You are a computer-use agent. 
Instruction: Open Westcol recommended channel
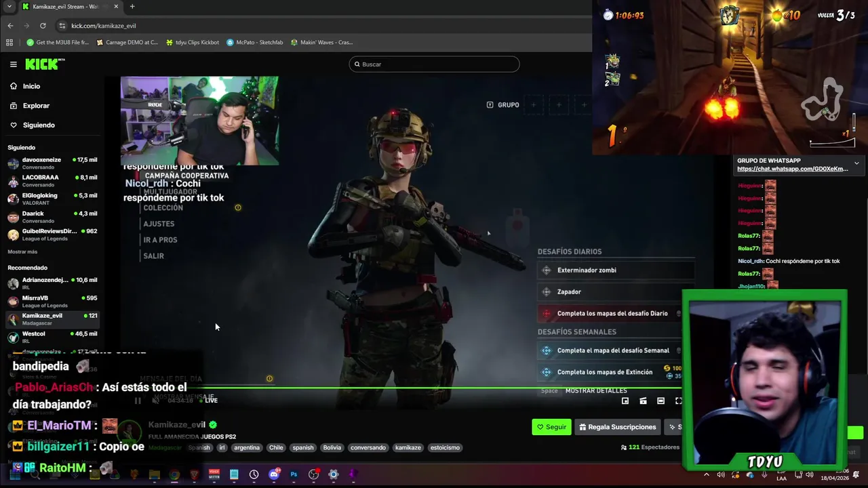pyautogui.click(x=53, y=337)
